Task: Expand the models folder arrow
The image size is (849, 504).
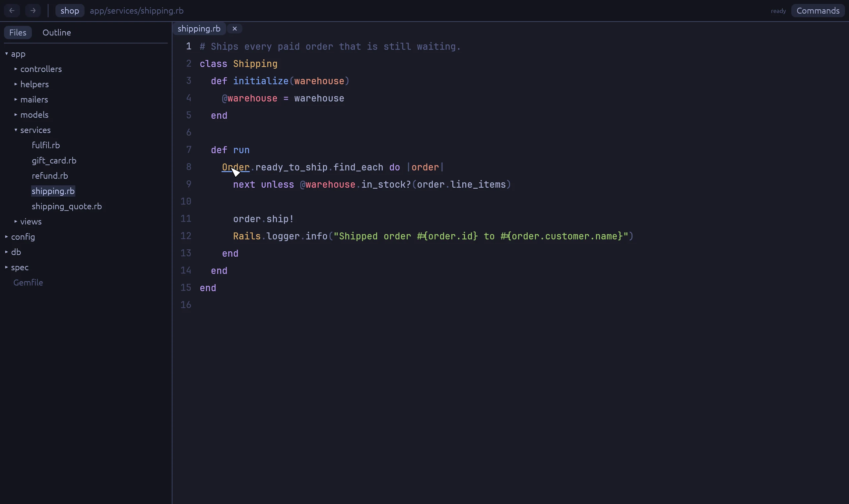Action: coord(16,114)
